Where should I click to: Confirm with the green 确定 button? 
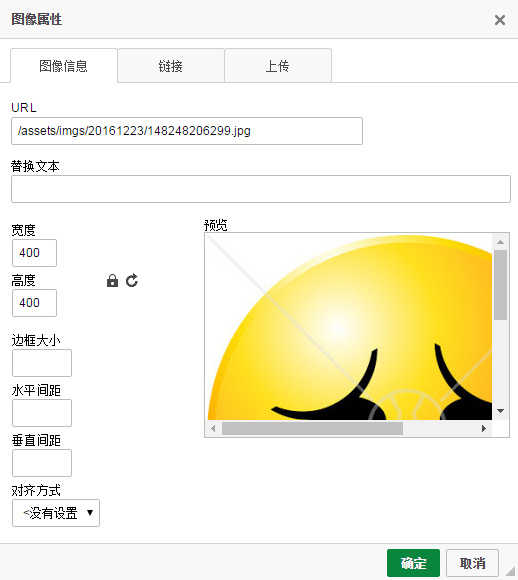coord(413,563)
